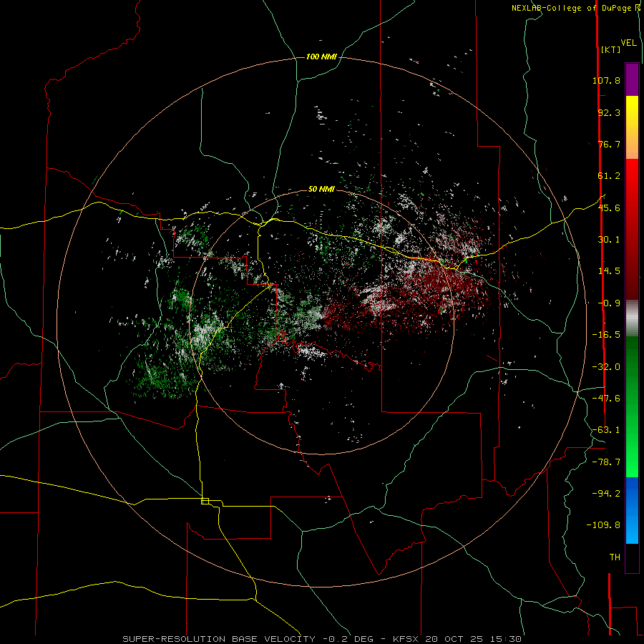644x644 pixels.
Task: Select the 30.1 velocity scale value
Action: pyautogui.click(x=609, y=240)
